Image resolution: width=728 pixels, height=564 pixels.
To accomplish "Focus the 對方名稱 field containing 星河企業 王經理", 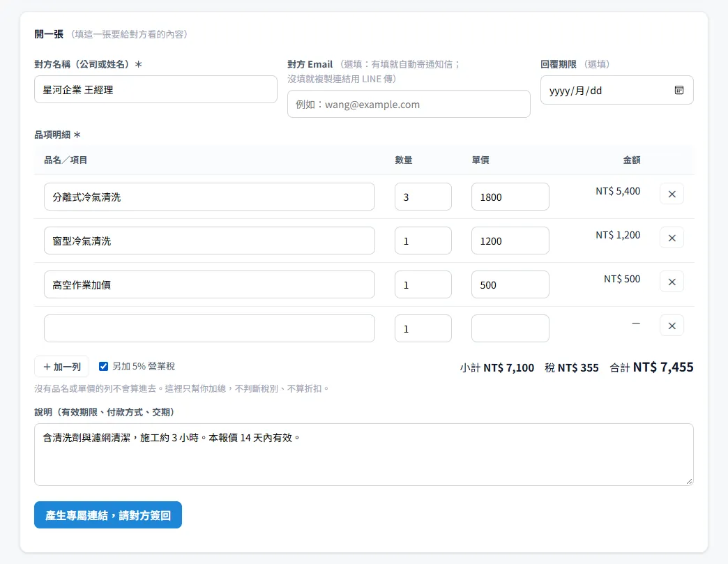I will 156,90.
